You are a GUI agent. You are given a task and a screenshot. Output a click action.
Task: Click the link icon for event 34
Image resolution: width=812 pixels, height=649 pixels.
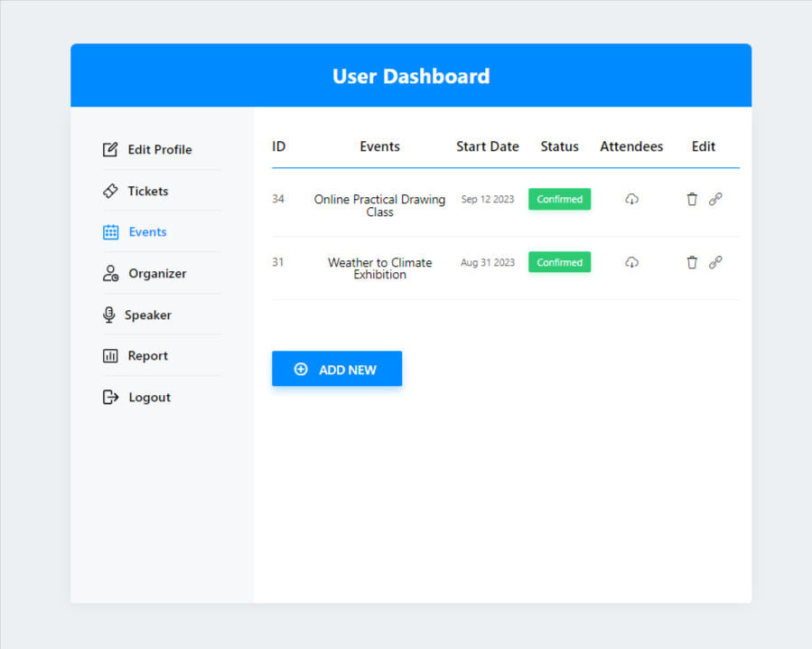point(715,199)
